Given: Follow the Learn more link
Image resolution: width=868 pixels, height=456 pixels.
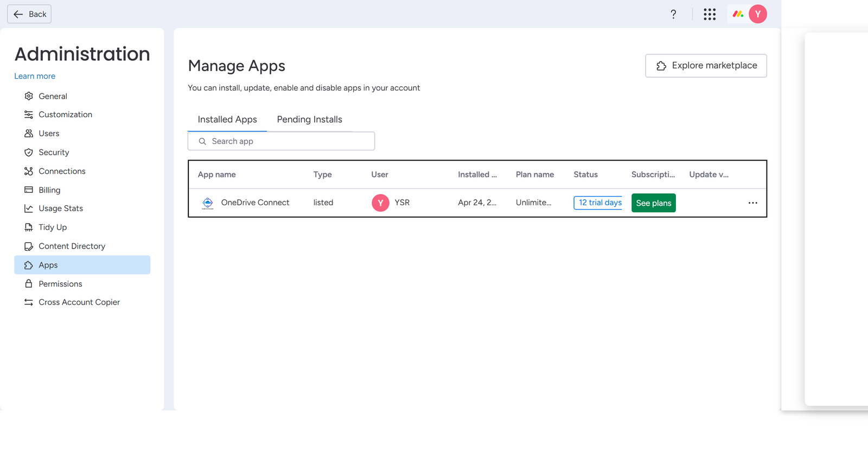Looking at the screenshot, I should pyautogui.click(x=35, y=76).
